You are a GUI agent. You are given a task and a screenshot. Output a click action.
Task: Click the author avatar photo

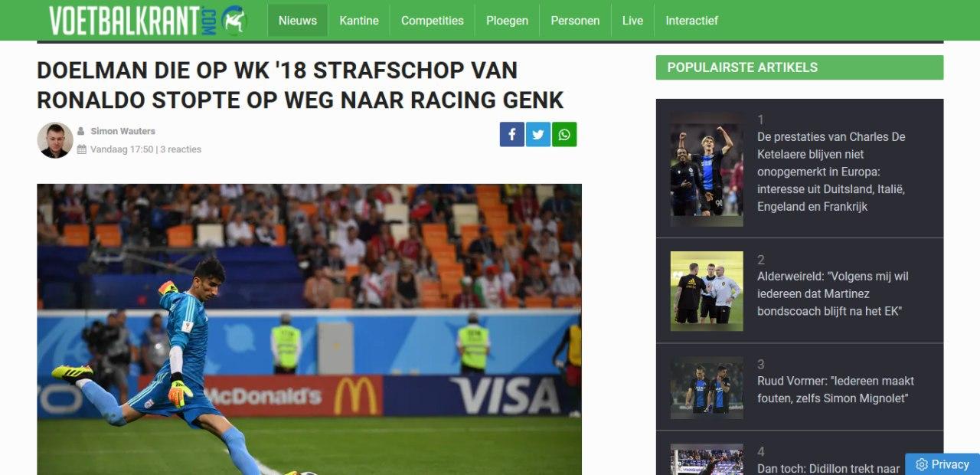coord(55,140)
